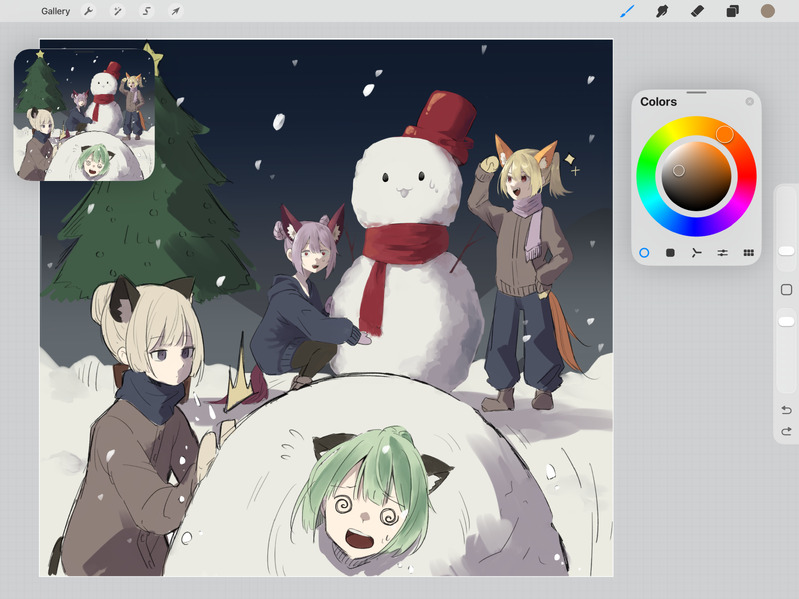Close the Colors panel
This screenshot has width=799, height=599.
tap(750, 101)
